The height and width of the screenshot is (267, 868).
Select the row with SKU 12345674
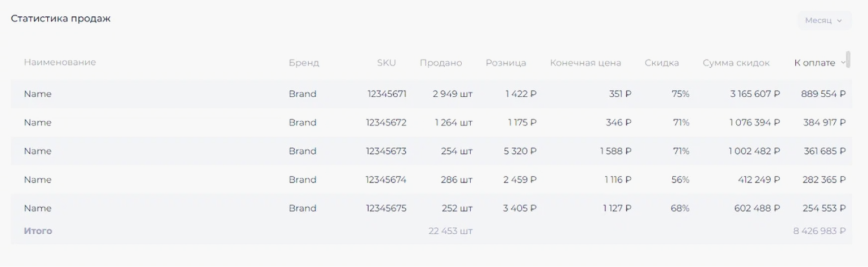click(x=434, y=180)
